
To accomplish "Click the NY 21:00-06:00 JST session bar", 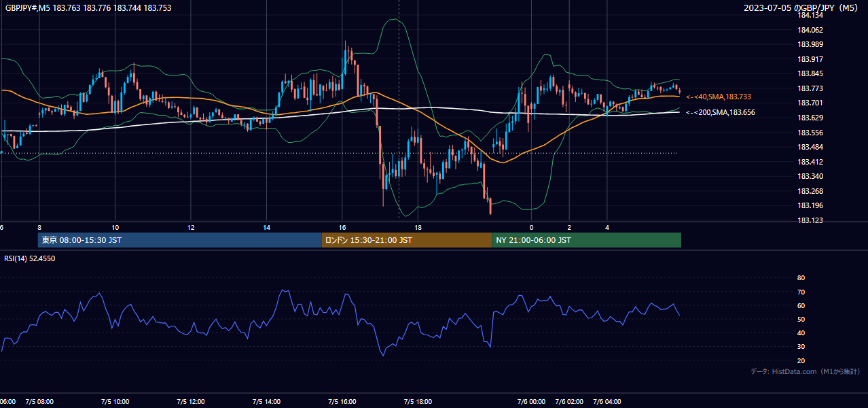I will coord(586,240).
